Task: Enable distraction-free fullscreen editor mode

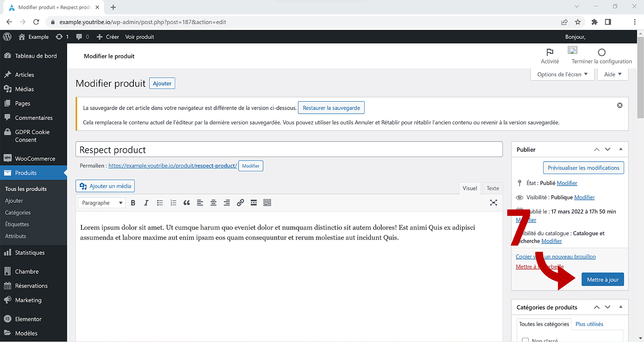Action: click(493, 203)
